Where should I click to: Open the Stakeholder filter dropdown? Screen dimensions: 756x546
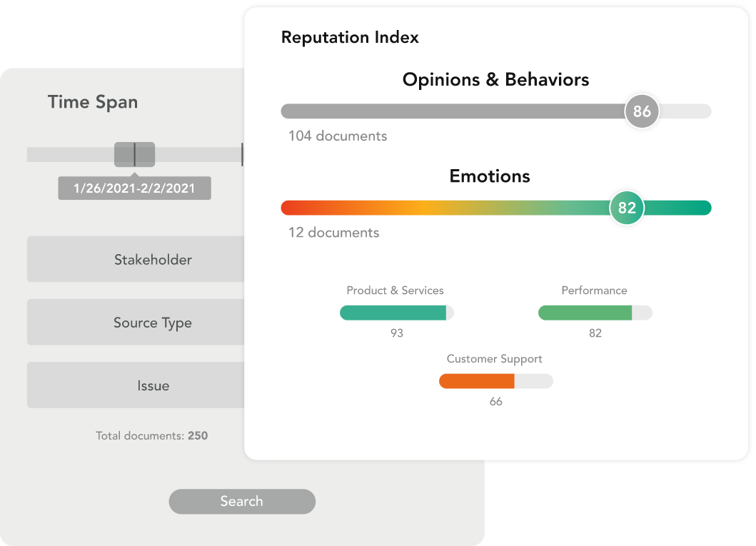136,259
